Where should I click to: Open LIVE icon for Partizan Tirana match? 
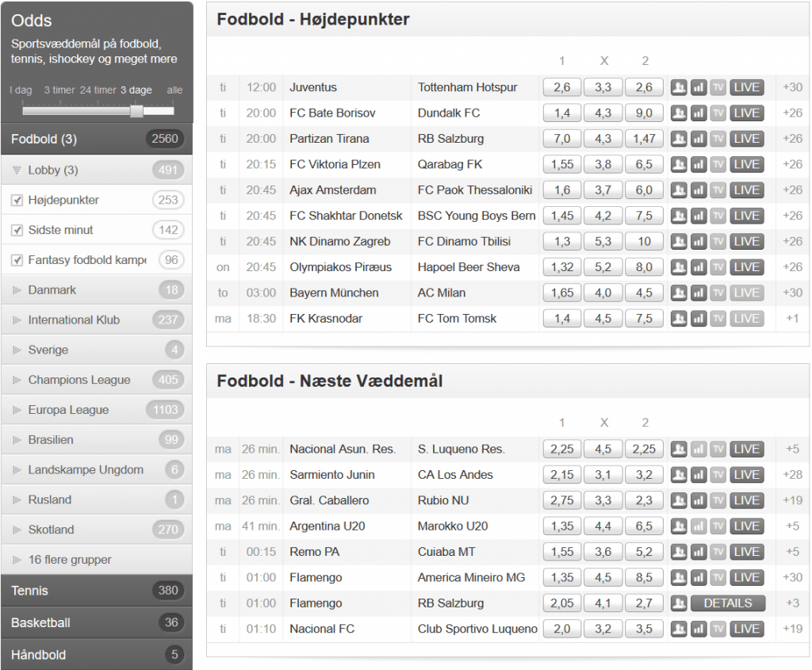746,139
